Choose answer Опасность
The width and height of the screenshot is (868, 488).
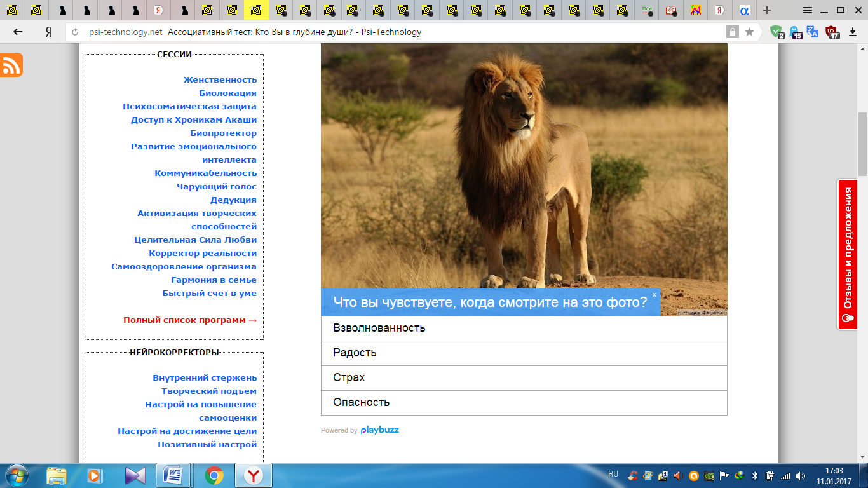(524, 402)
